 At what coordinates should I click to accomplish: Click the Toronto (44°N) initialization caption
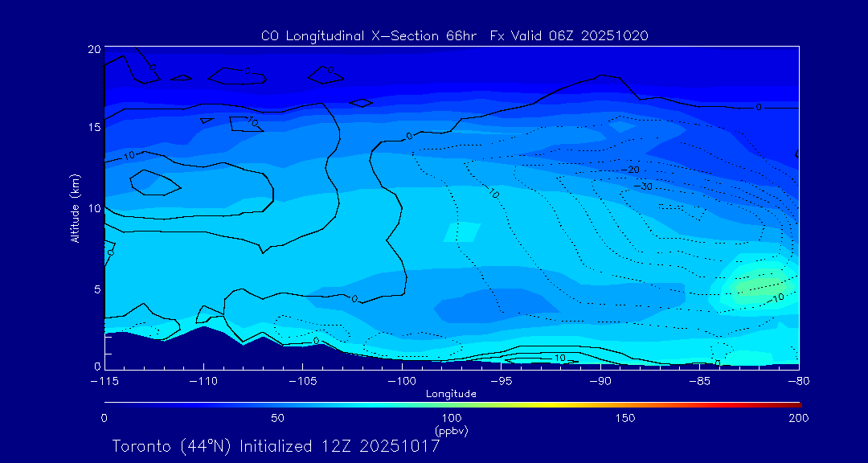click(276, 446)
